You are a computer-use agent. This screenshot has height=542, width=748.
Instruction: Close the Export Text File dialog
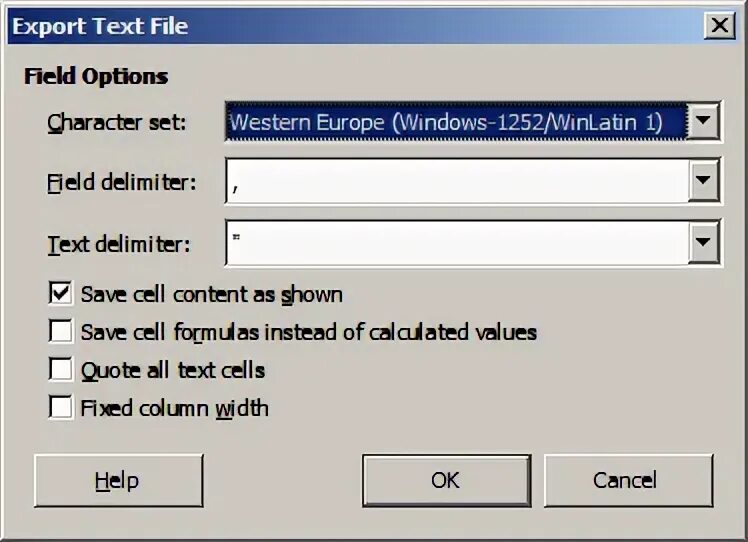(x=719, y=26)
